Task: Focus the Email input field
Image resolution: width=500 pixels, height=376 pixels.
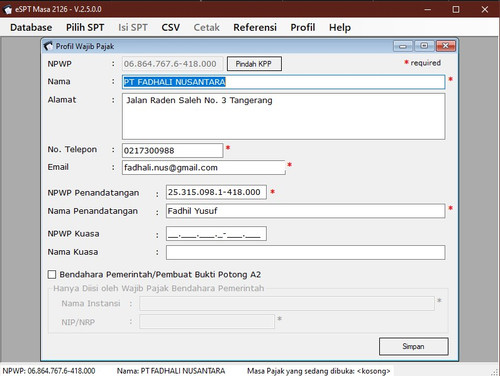Action: [x=204, y=168]
